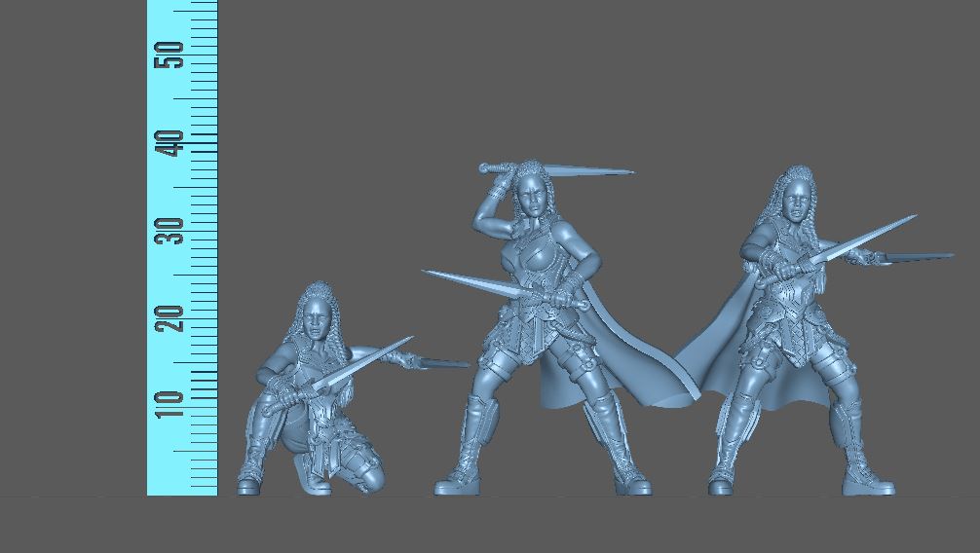
Task: Click the 40 mark on the ruler
Action: [x=173, y=144]
